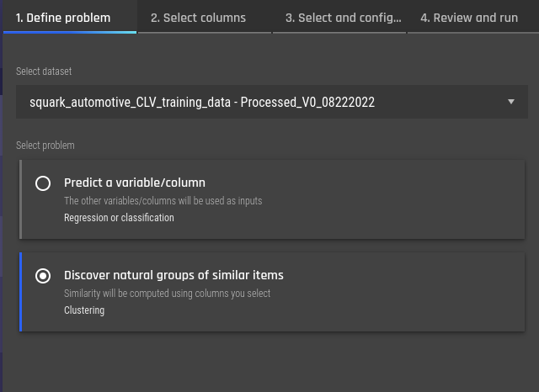Click the 'Similarity will be computed' description text
This screenshot has width=539, height=392.
167,294
